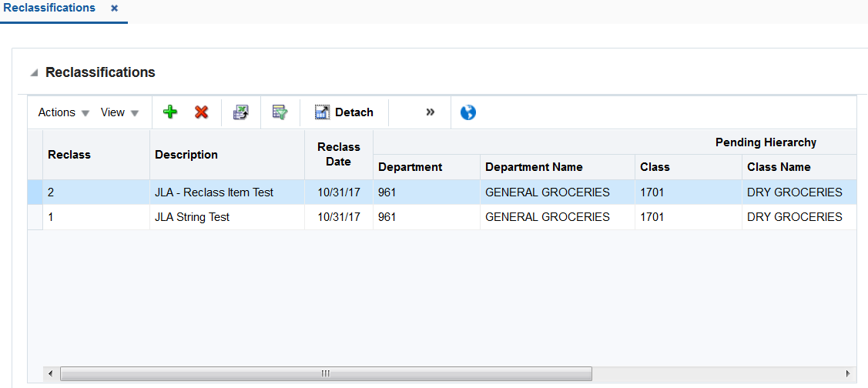Click the horizontal scrollbar left arrow
The height and width of the screenshot is (388, 868).
[50, 373]
